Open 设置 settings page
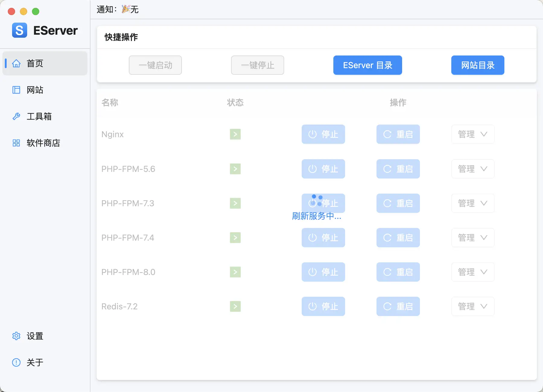The image size is (543, 392). pyautogui.click(x=45, y=336)
